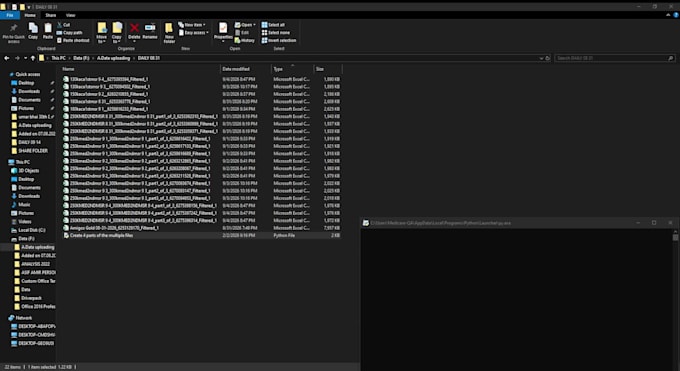
Task: Click Data (F:) in the breadcrumb
Action: coord(81,58)
